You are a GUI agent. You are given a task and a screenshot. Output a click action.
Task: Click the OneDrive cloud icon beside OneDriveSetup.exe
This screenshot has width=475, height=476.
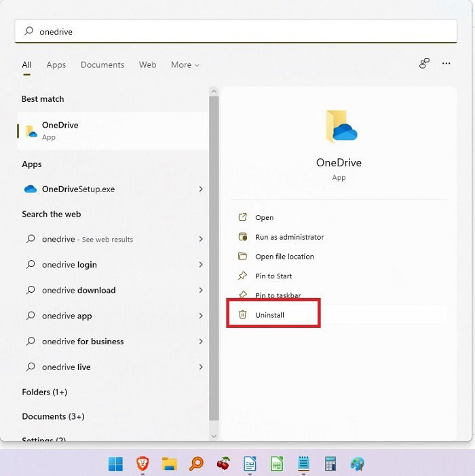point(31,189)
